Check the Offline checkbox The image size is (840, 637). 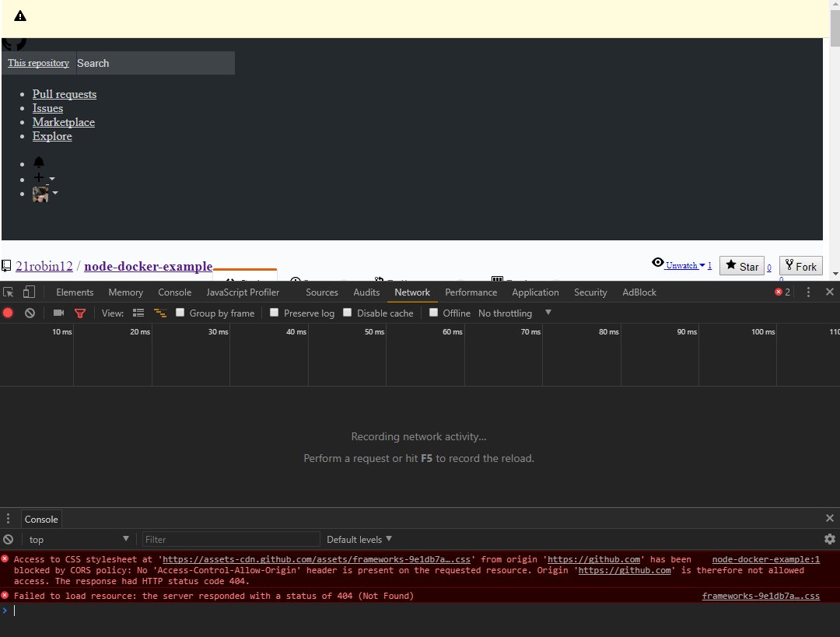pyautogui.click(x=433, y=313)
